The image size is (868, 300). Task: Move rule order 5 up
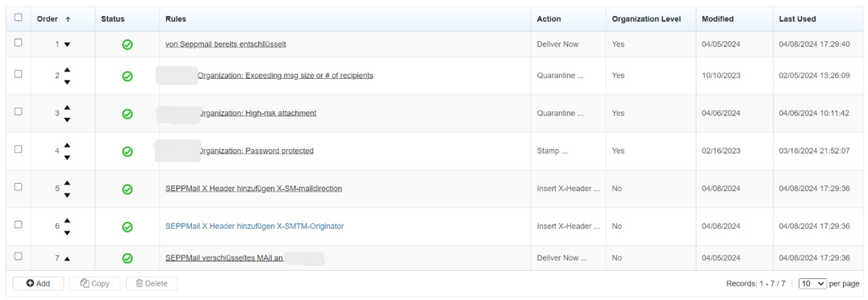click(x=67, y=182)
